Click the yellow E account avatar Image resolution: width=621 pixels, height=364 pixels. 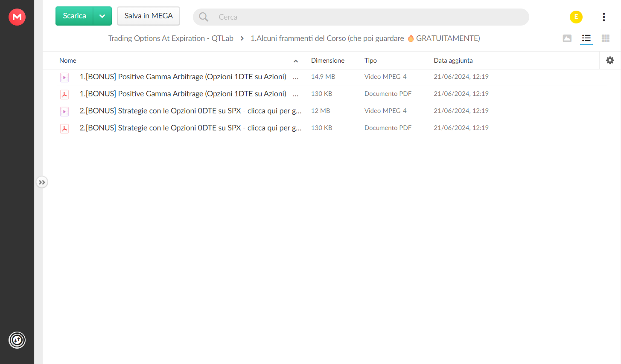pyautogui.click(x=576, y=17)
